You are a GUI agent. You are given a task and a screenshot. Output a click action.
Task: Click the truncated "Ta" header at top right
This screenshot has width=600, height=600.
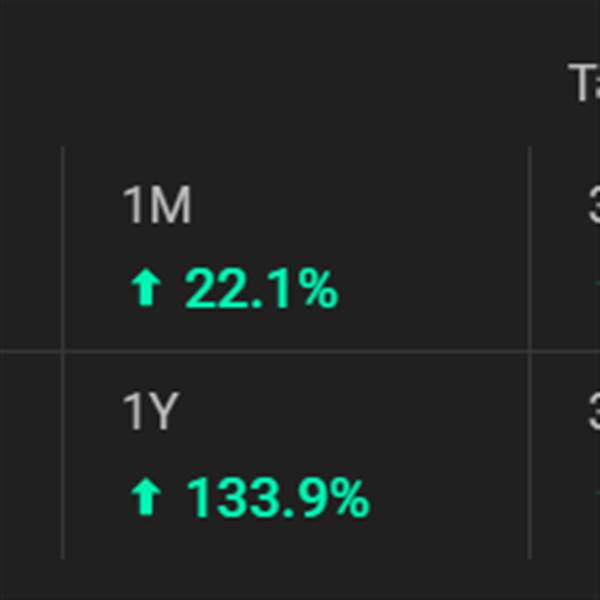click(584, 84)
